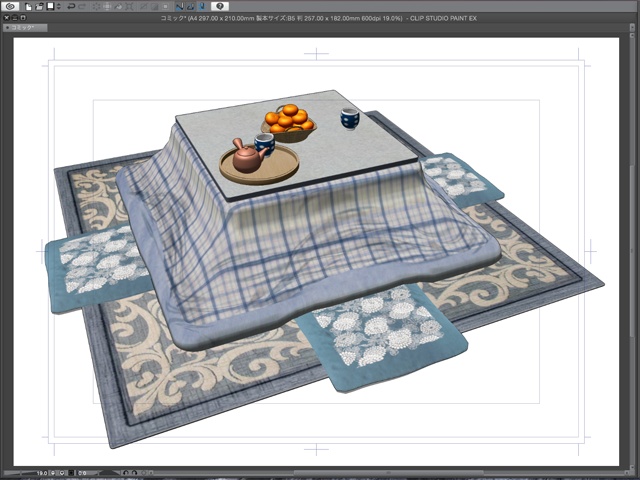Click the rotate left icon in status bar
640x480 pixels.
[126, 473]
